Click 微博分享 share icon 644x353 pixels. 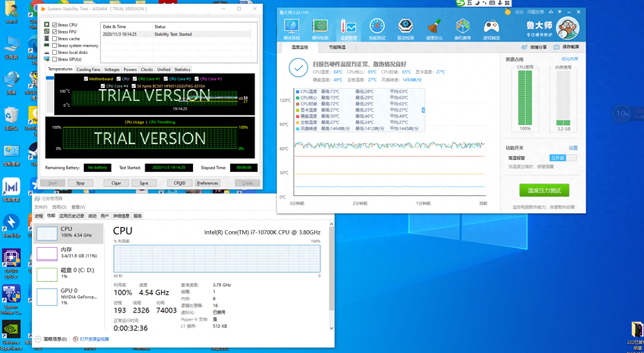(x=524, y=47)
